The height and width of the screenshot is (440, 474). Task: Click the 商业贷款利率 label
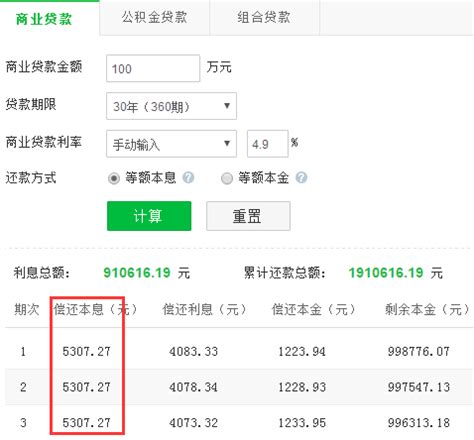click(44, 142)
